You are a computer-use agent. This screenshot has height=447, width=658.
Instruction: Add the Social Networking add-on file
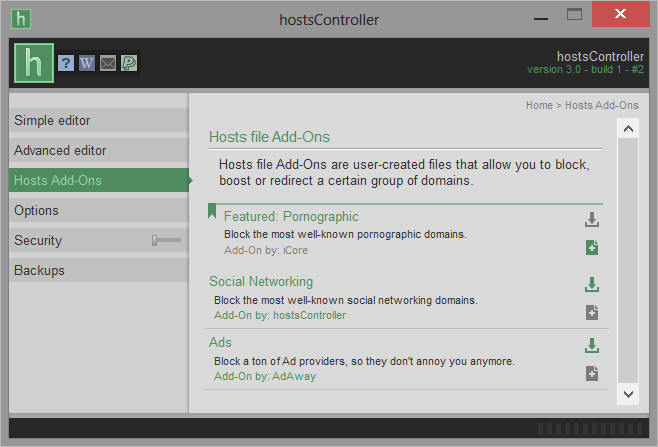[592, 313]
